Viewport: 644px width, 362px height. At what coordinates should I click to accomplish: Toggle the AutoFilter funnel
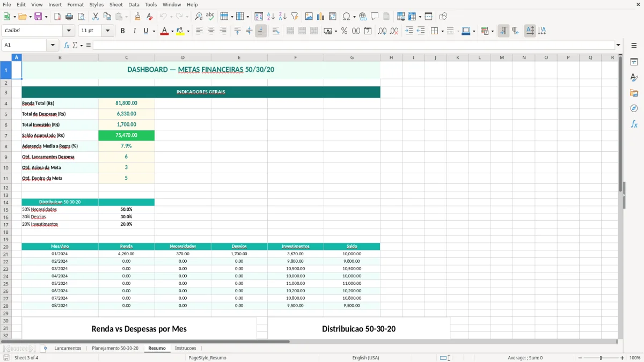(295, 17)
